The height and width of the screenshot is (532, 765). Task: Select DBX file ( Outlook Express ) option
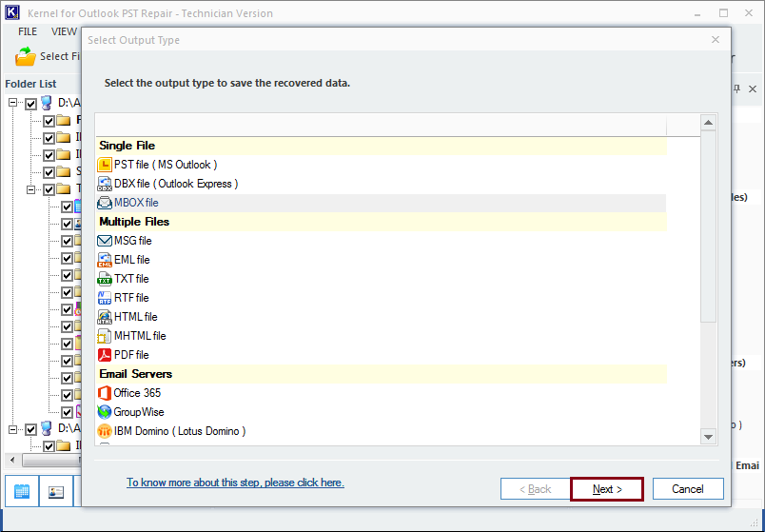176,184
